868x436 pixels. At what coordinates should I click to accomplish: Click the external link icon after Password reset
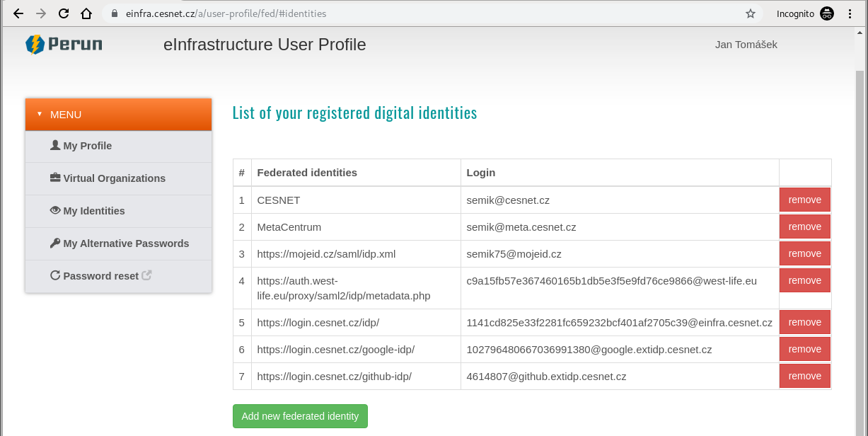(x=146, y=275)
